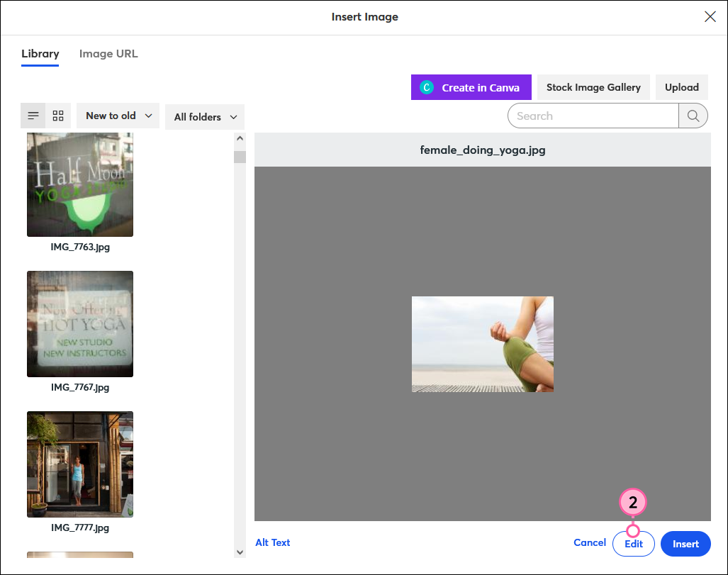Close the Insert Image dialog
Screen dimensions: 728x575
pos(710,17)
